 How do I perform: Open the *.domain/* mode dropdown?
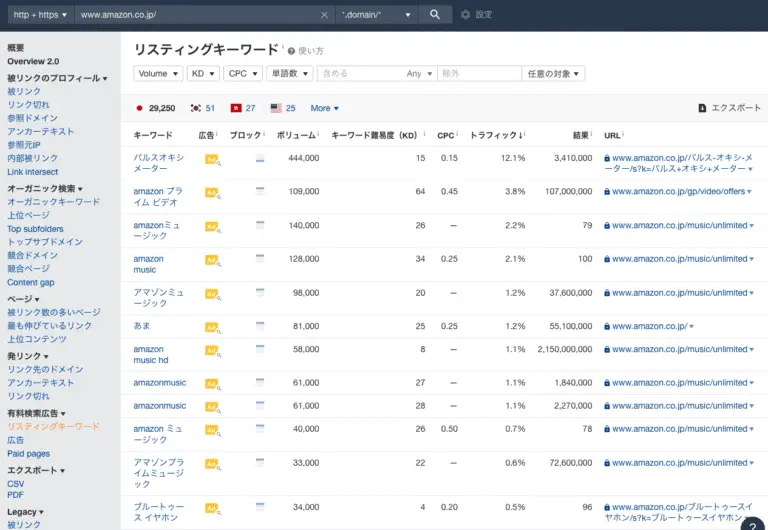point(377,15)
